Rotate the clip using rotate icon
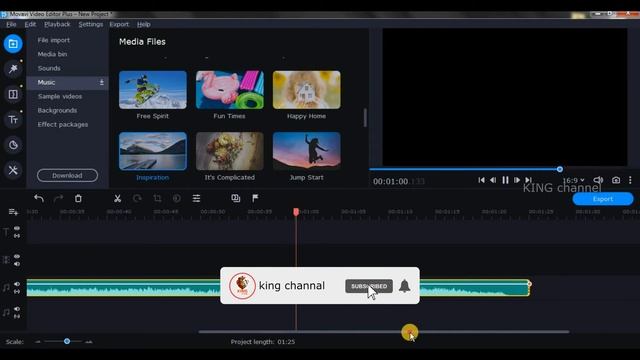This screenshot has height=360, width=640. coord(137,198)
